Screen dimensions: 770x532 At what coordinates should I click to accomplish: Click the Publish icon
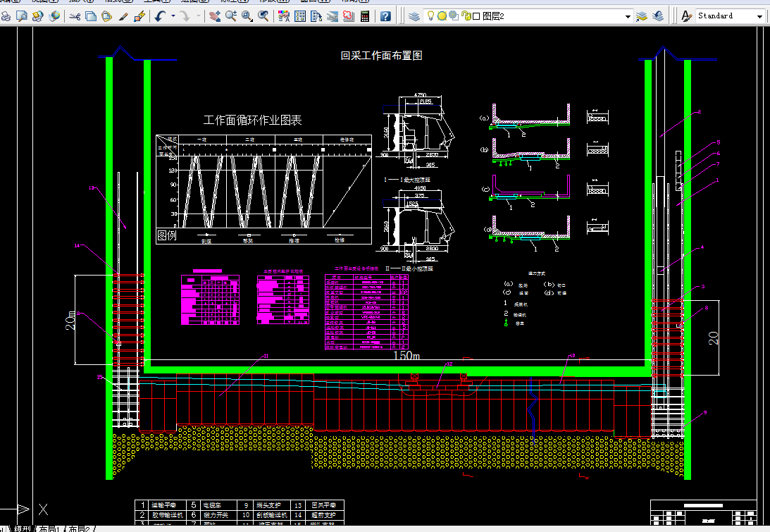(38, 16)
